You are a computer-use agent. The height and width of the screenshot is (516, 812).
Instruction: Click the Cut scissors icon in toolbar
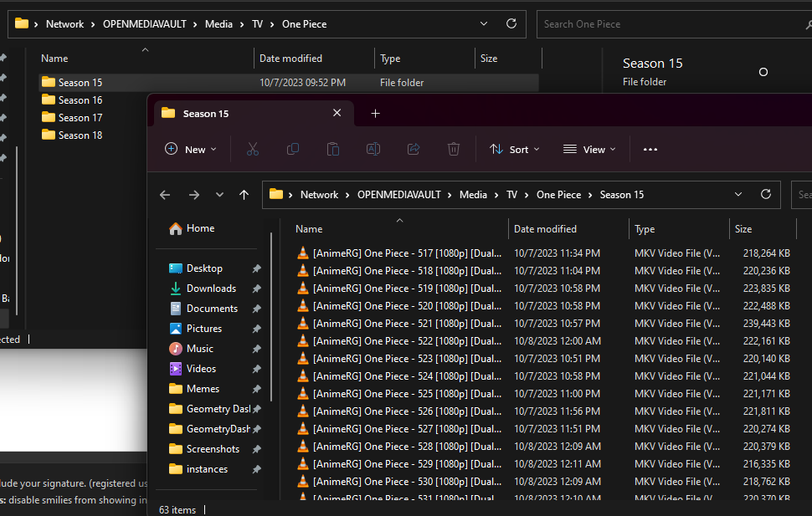coord(253,149)
